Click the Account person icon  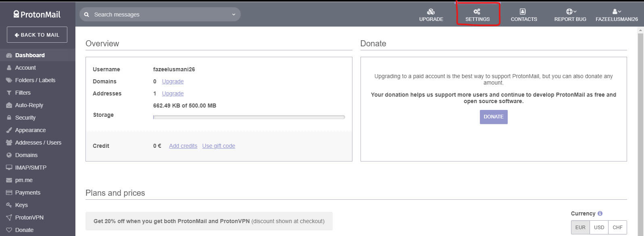pos(9,68)
